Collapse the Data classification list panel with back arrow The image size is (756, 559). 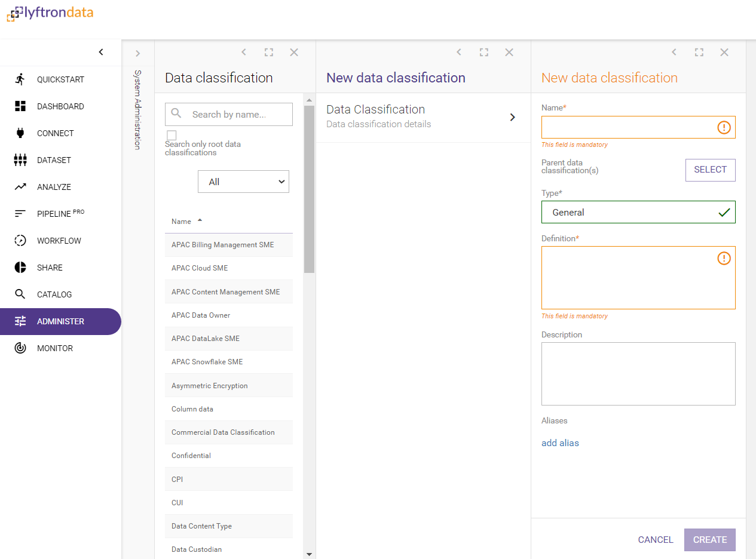tap(244, 53)
